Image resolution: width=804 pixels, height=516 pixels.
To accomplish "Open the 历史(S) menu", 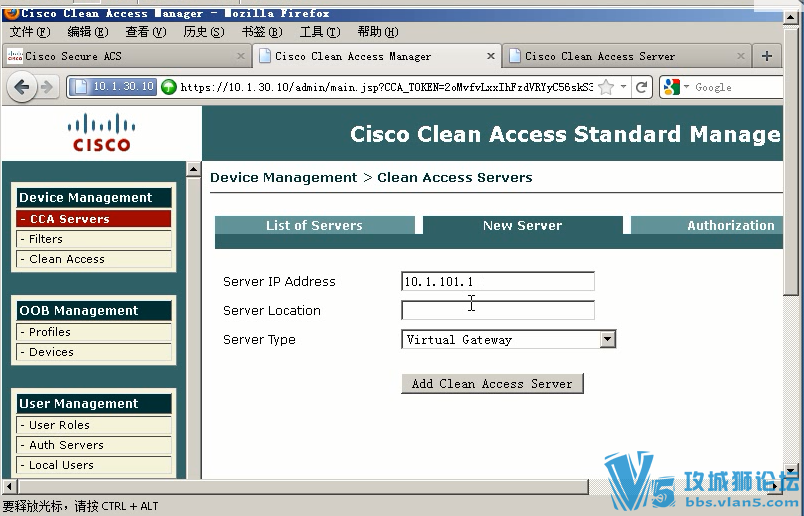I will tap(204, 32).
